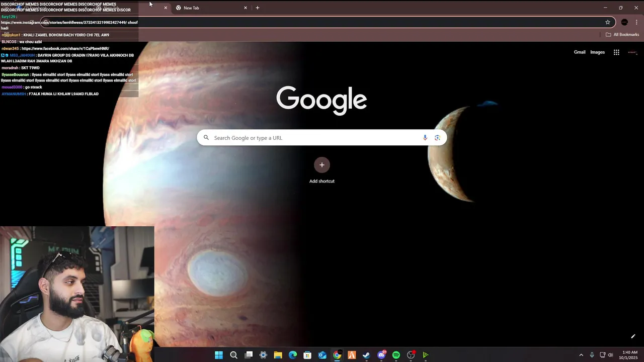
Task: Open Task View on taskbar
Action: coord(249,355)
